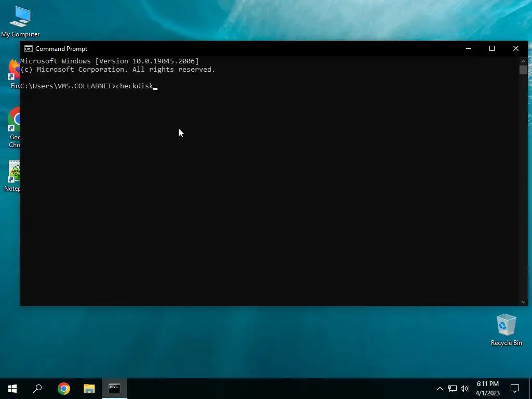This screenshot has height=399, width=532.
Task: Click the console scrollbar down arrow
Action: coord(523,302)
